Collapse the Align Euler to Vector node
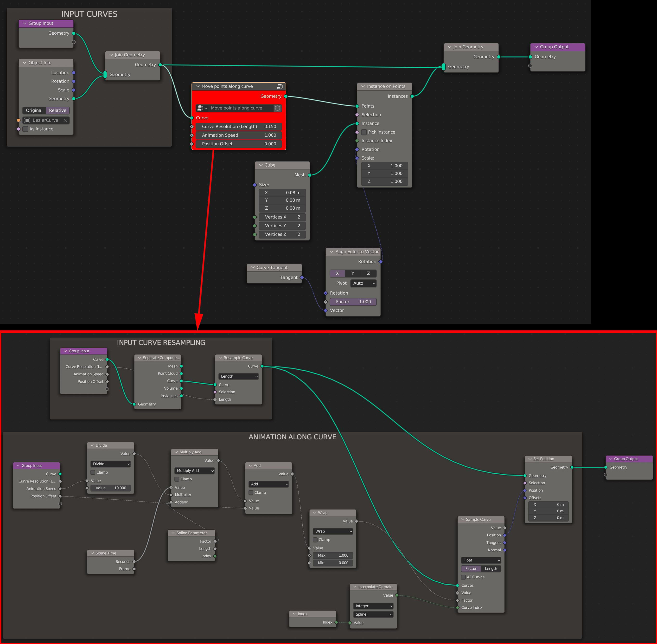 [332, 252]
